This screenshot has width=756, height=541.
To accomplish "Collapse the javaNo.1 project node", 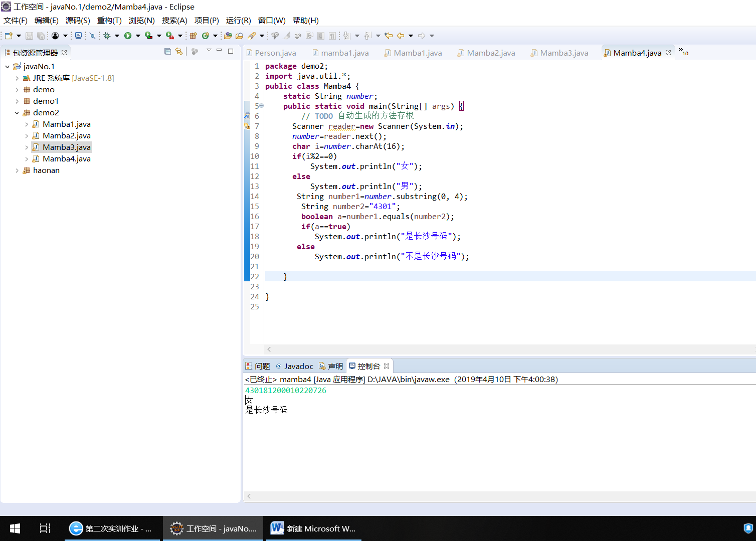I will pyautogui.click(x=7, y=66).
